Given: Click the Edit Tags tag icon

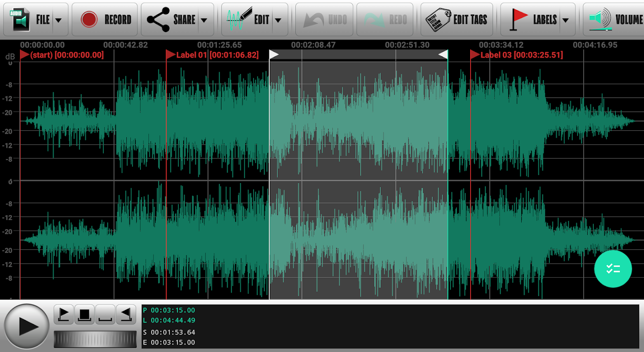Looking at the screenshot, I should pyautogui.click(x=438, y=20).
